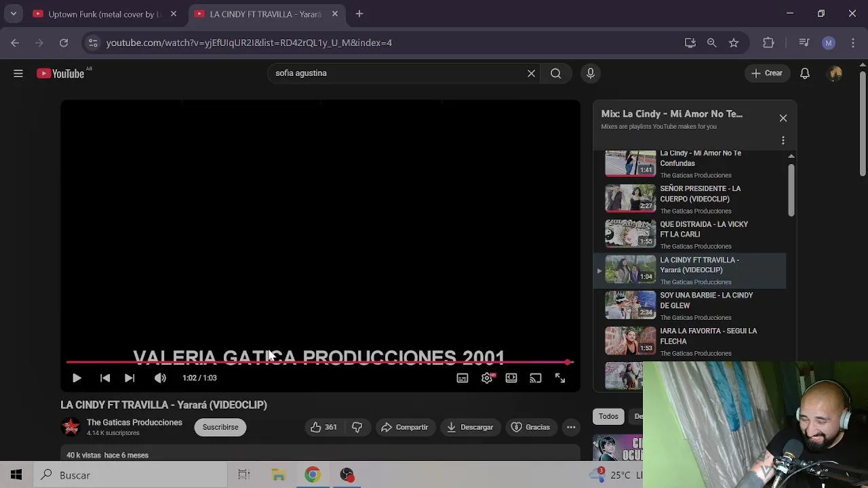This screenshot has width=868, height=488.
Task: Start voice search with microphone
Action: (x=591, y=73)
